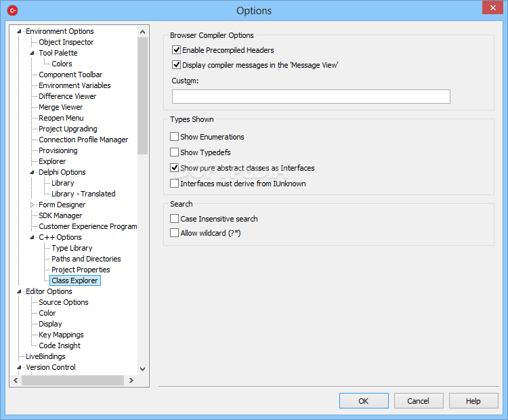508x420 pixels.
Task: Open Source Options under Editor Options
Action: coord(64,302)
